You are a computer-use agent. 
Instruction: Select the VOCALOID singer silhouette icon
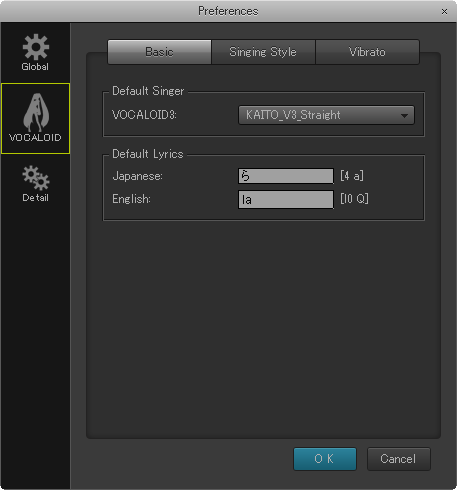(36, 112)
